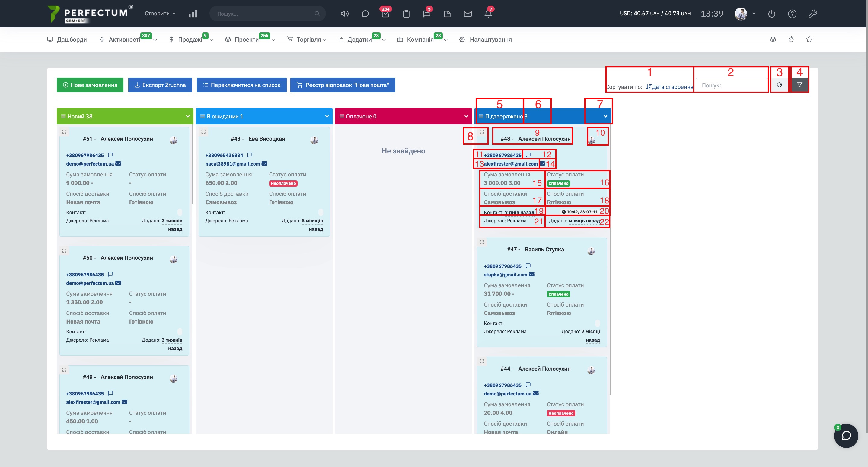Viewport: 868px width, 467px height.
Task: Focus the kanban Пошук search field
Action: tap(732, 85)
